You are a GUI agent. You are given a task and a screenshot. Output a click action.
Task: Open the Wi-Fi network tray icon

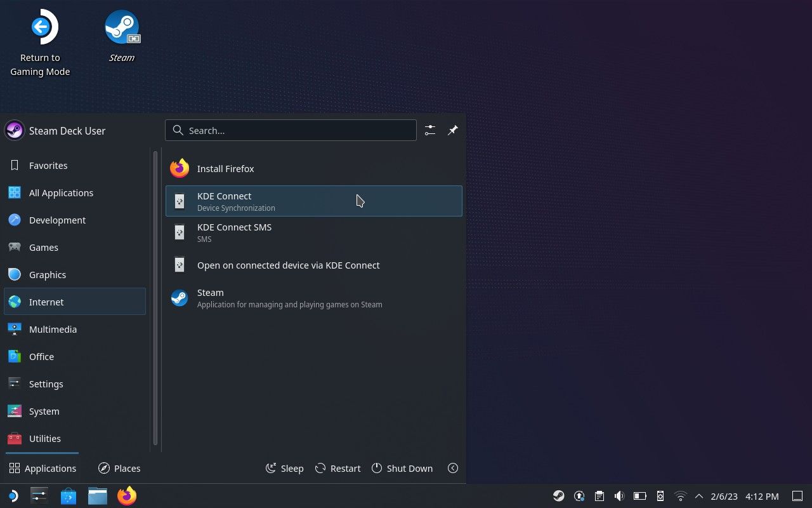(681, 496)
